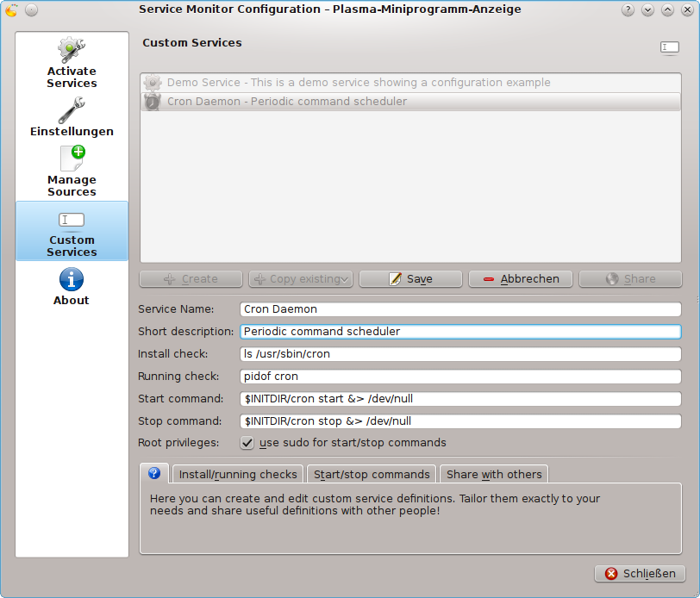Image resolution: width=700 pixels, height=598 pixels.
Task: Click the up chevron in the titlebar
Action: [x=667, y=9]
